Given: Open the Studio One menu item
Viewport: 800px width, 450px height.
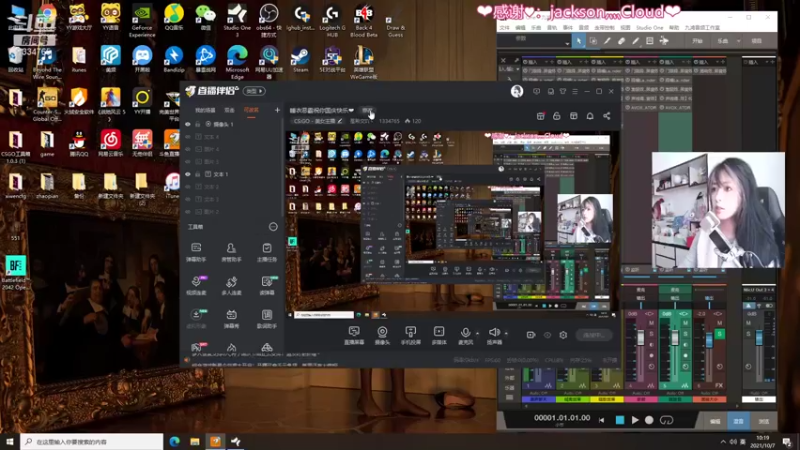Looking at the screenshot, I should (649, 28).
